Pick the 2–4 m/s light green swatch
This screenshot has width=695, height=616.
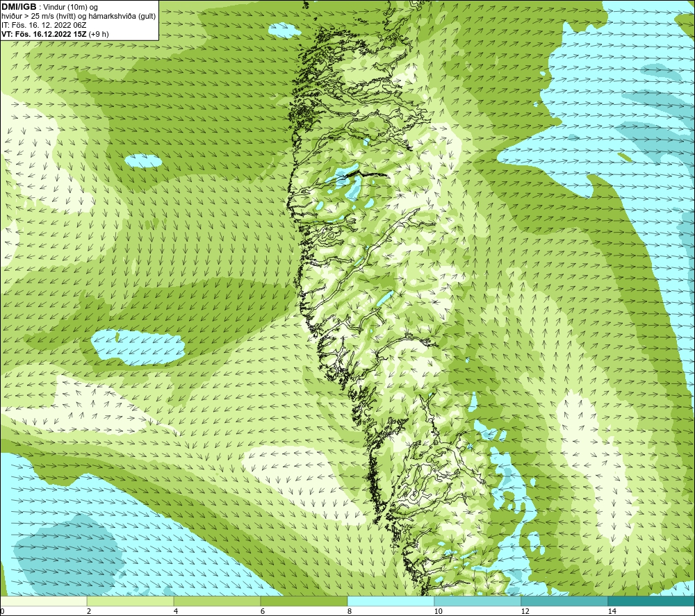131,601
